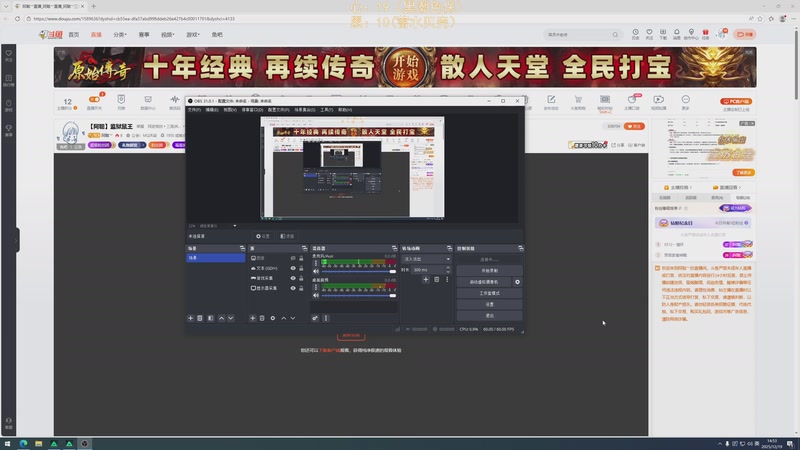
Task: Open the Douyu tasks gift icon
Action: pos(706,34)
